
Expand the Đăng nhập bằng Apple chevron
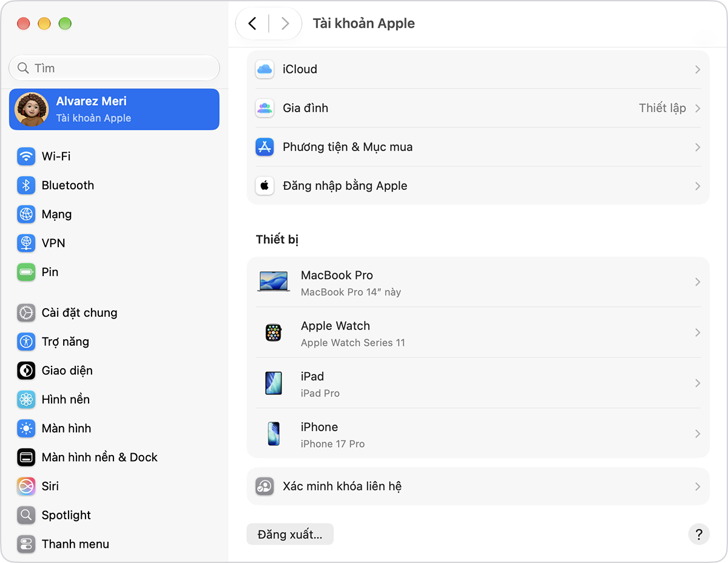tap(698, 186)
